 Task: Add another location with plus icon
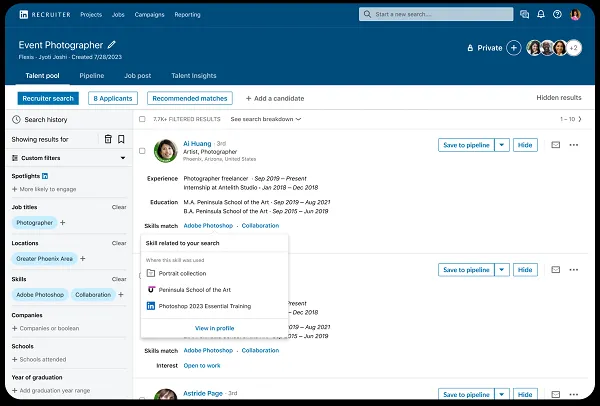click(82, 259)
